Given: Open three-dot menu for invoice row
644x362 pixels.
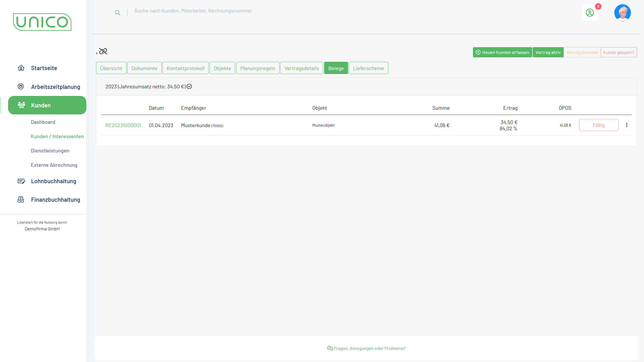Looking at the screenshot, I should (x=627, y=125).
